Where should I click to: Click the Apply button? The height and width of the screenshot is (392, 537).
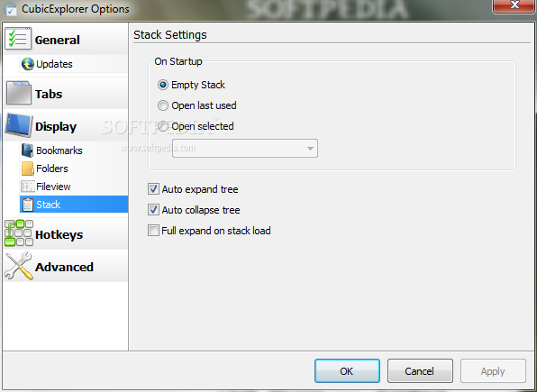(493, 370)
